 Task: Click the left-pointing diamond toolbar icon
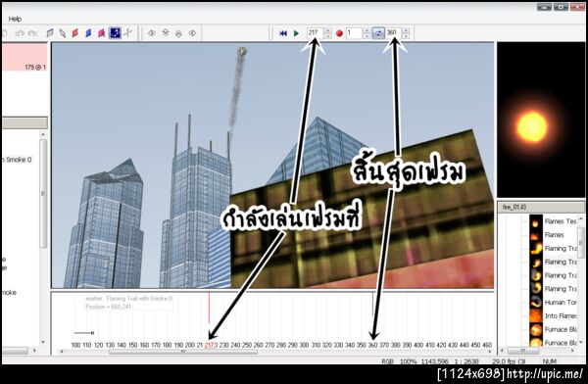point(152,33)
